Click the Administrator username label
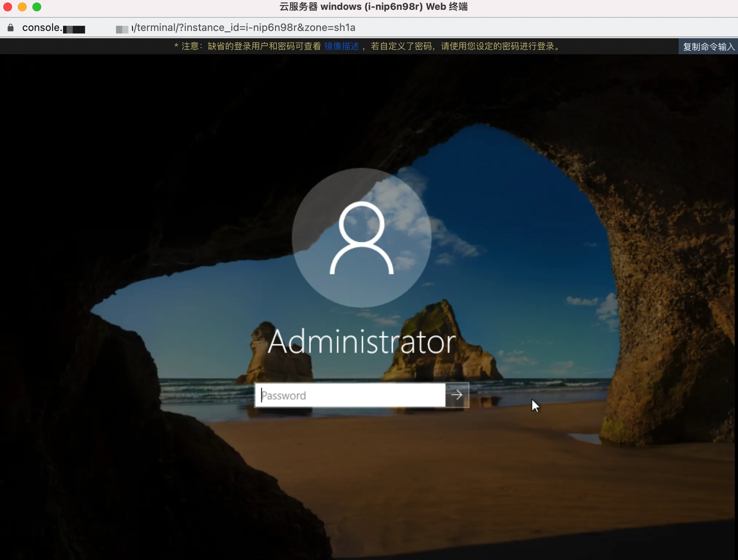This screenshot has width=738, height=560. tap(361, 341)
